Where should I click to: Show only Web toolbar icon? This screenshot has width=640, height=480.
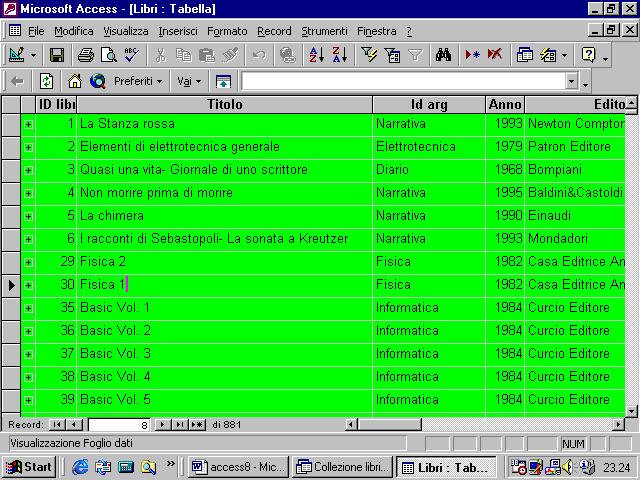pyautogui.click(x=223, y=81)
